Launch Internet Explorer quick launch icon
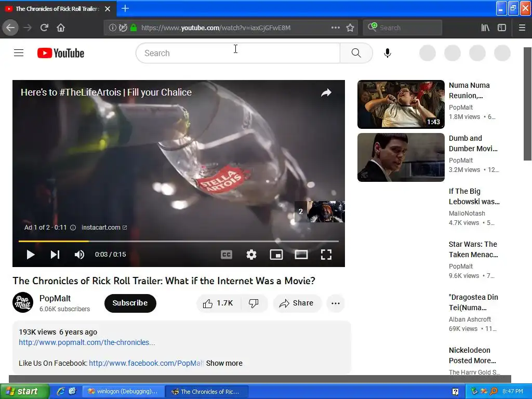 (x=61, y=392)
